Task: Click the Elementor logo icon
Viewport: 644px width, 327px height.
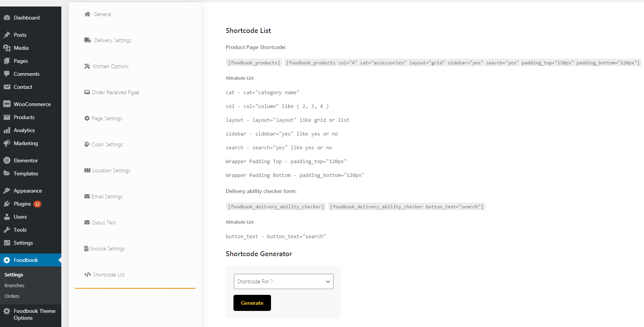Action: click(7, 160)
